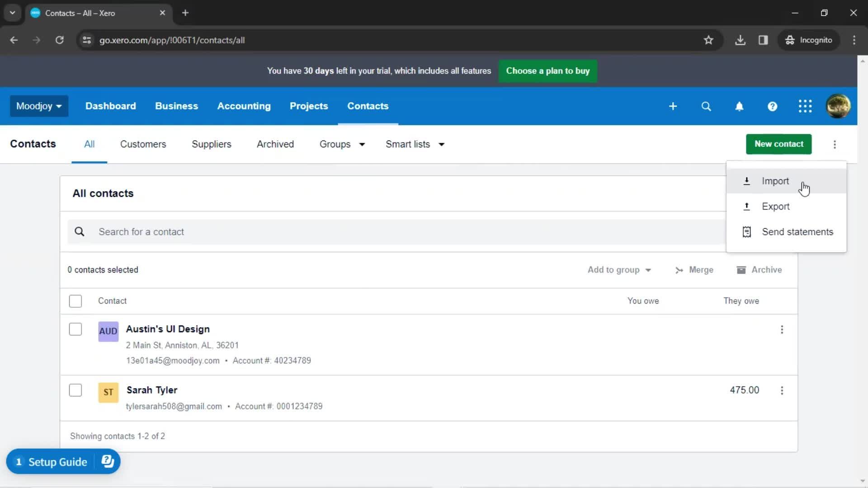Go back in browser history

[14, 40]
